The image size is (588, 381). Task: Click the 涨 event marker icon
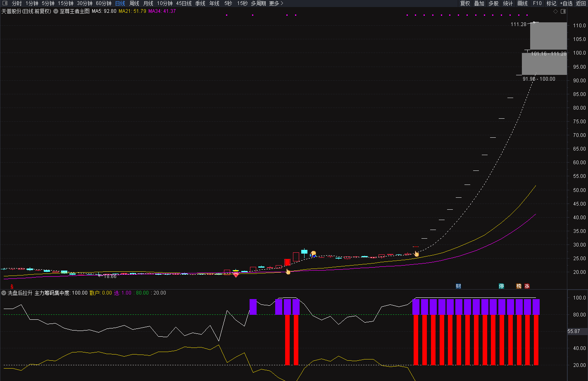[x=527, y=286]
